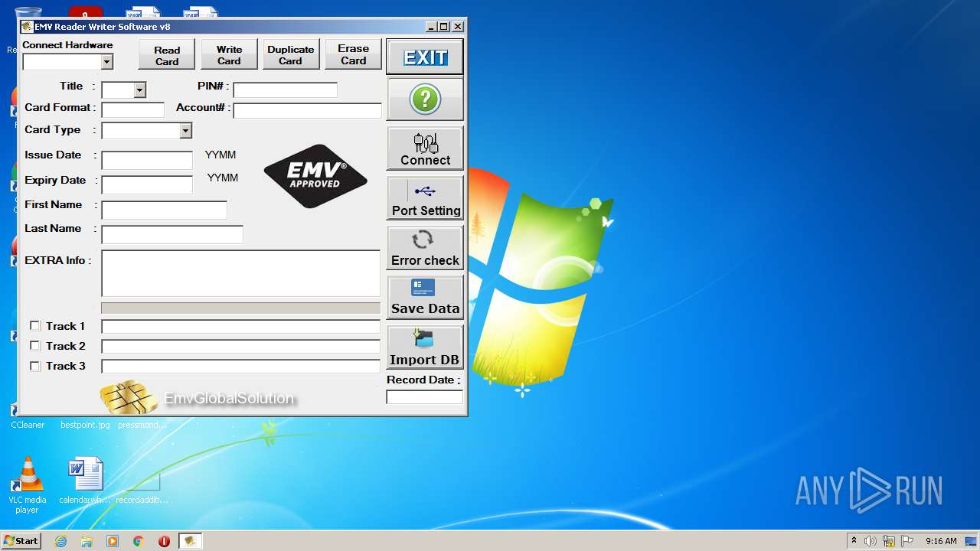Click the 9:16 AM system clock
This screenshot has height=551, width=980.
coord(941,541)
